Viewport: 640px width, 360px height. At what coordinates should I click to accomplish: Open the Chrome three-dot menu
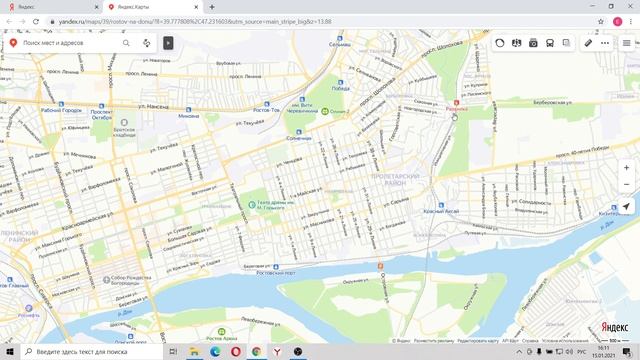631,22
